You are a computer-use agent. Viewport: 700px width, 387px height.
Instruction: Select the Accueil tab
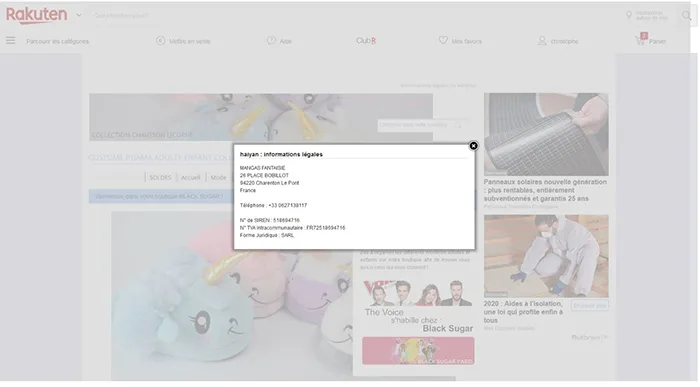click(191, 178)
